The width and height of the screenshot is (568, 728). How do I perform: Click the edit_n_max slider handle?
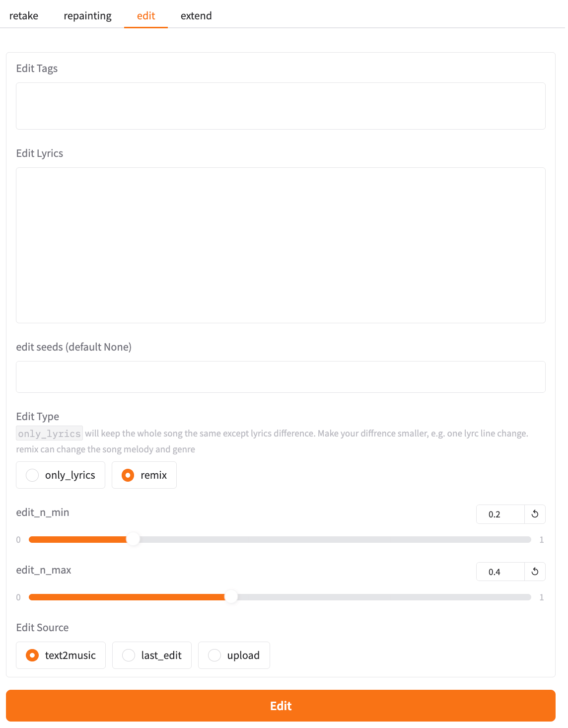coord(231,597)
